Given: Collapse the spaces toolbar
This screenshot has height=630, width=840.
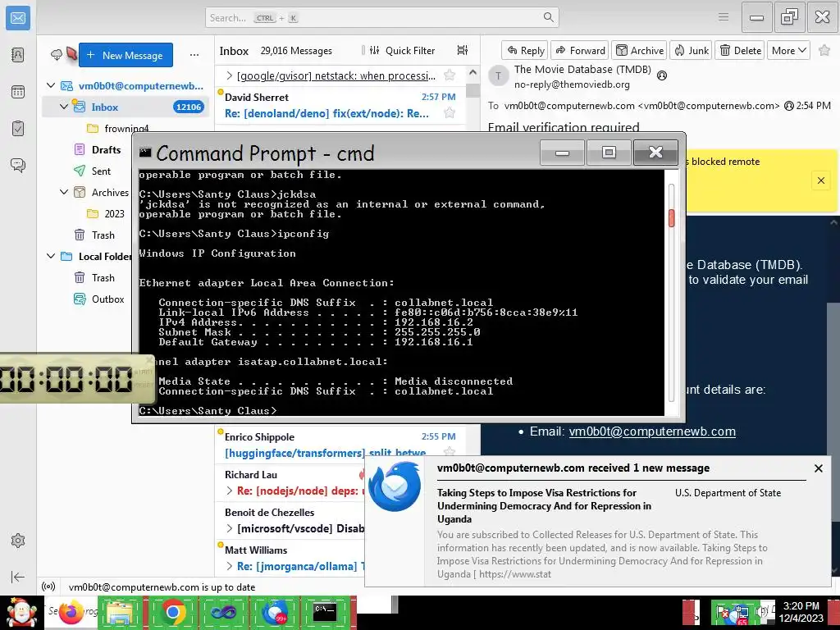Looking at the screenshot, I should coord(18,577).
